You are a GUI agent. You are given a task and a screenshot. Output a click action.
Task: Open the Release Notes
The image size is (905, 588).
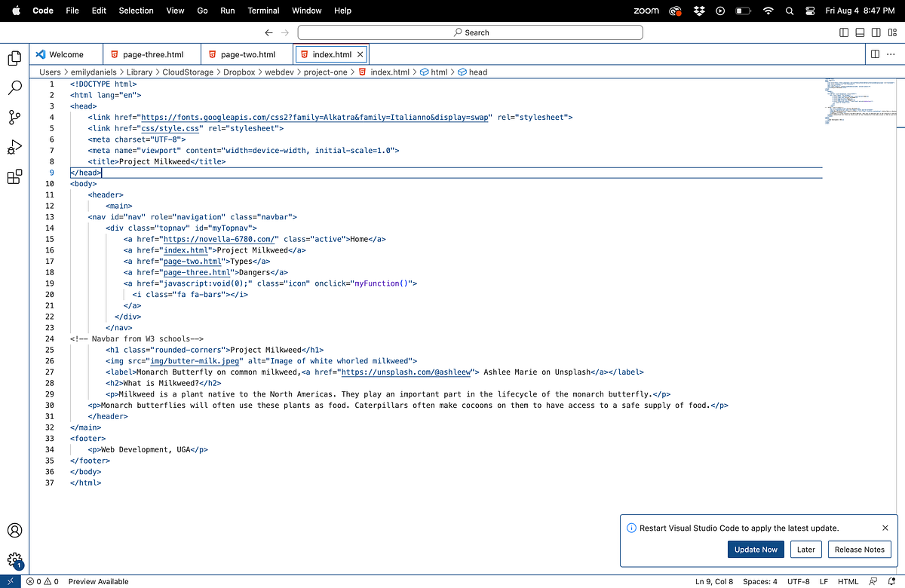coord(859,550)
